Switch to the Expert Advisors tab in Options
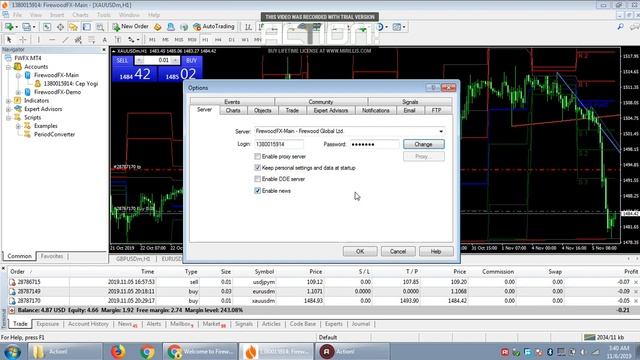 point(331,111)
